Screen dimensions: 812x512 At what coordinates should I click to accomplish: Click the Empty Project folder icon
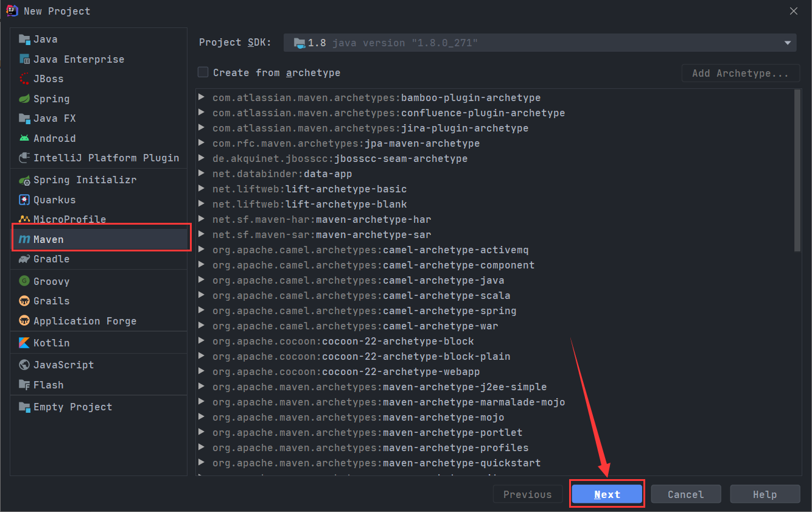(x=24, y=407)
